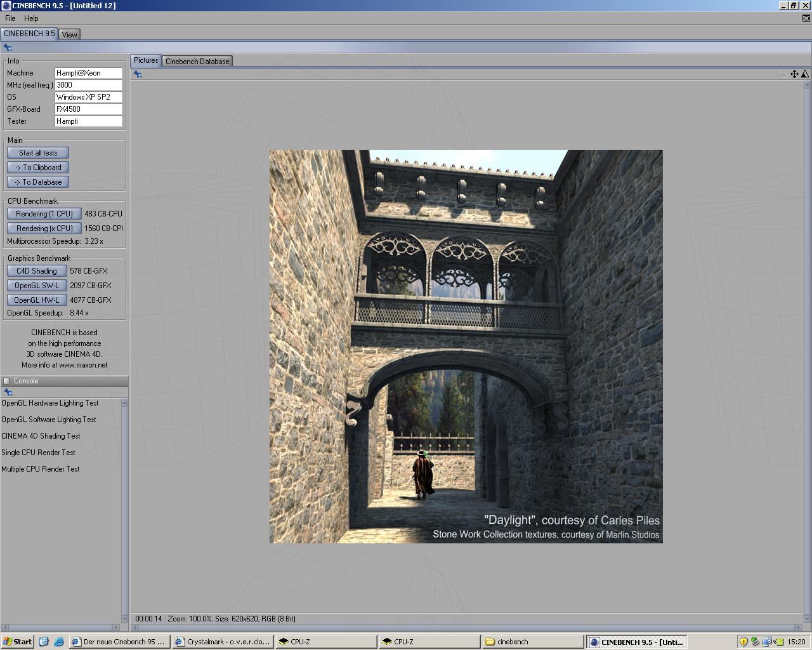
Task: Click the '483 CB-CPU' score value
Action: (x=103, y=214)
